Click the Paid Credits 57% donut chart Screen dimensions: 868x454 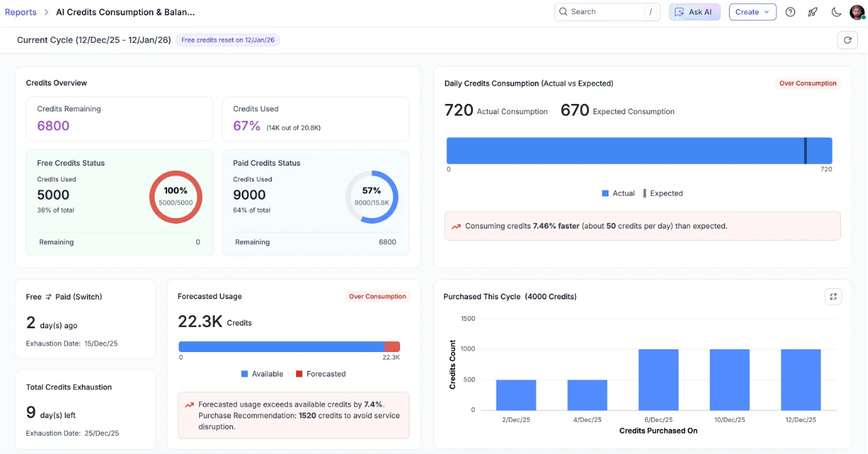[x=372, y=197]
